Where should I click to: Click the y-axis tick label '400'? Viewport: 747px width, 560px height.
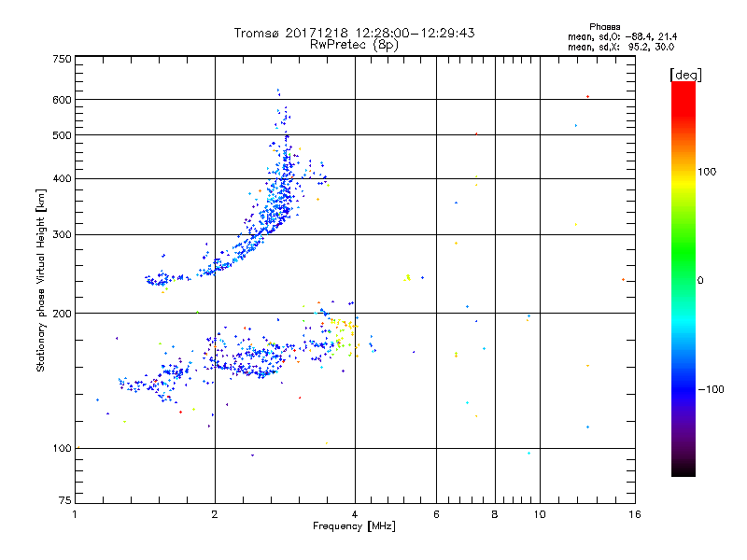point(63,179)
